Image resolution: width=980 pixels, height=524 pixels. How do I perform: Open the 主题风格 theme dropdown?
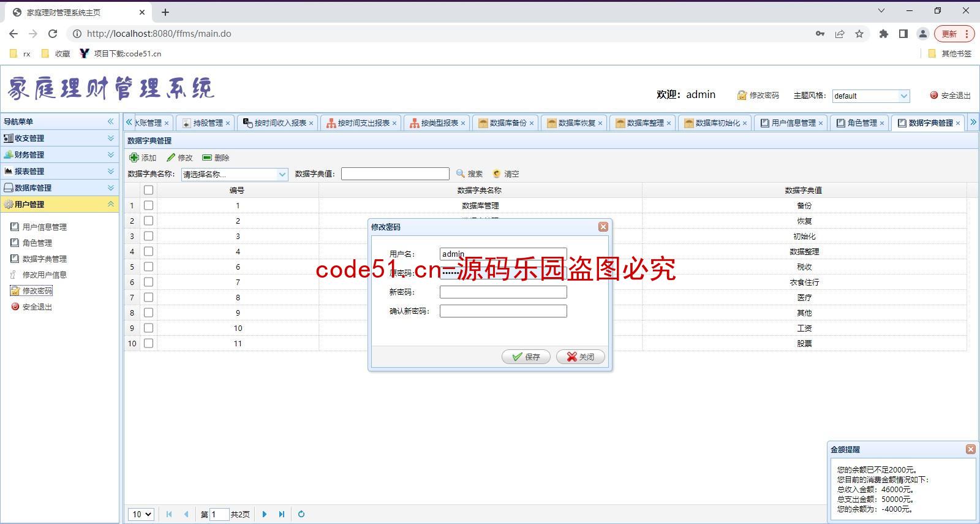click(903, 96)
